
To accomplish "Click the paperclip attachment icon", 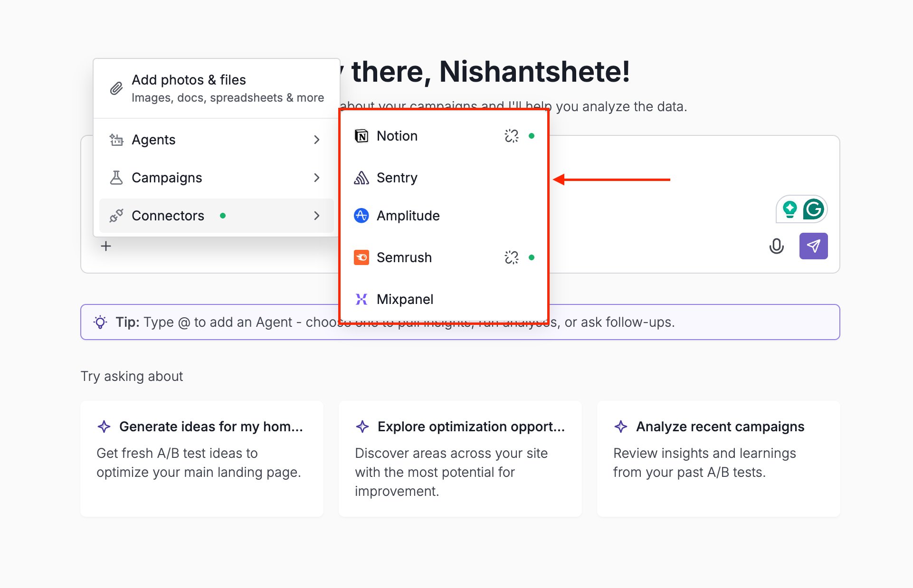I will pos(116,88).
